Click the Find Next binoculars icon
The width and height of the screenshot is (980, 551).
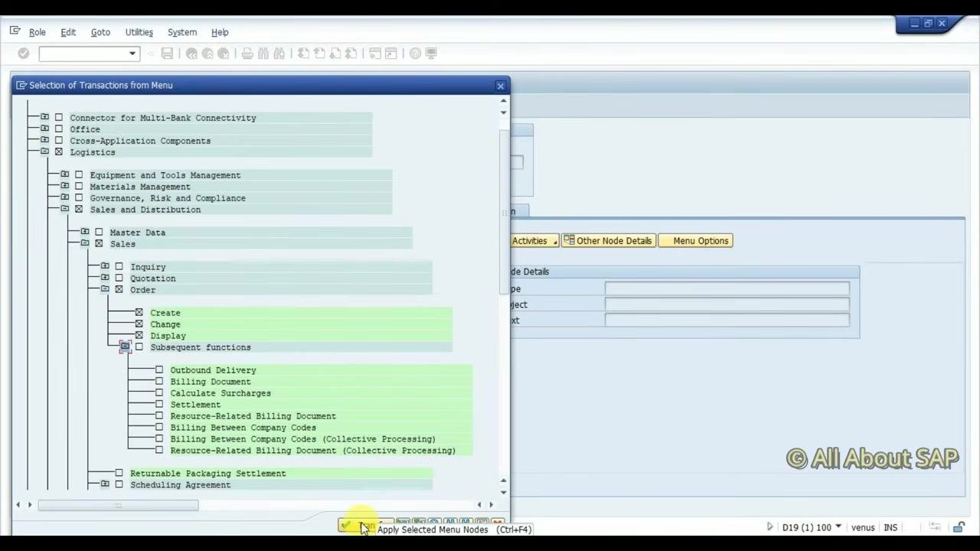pos(279,54)
